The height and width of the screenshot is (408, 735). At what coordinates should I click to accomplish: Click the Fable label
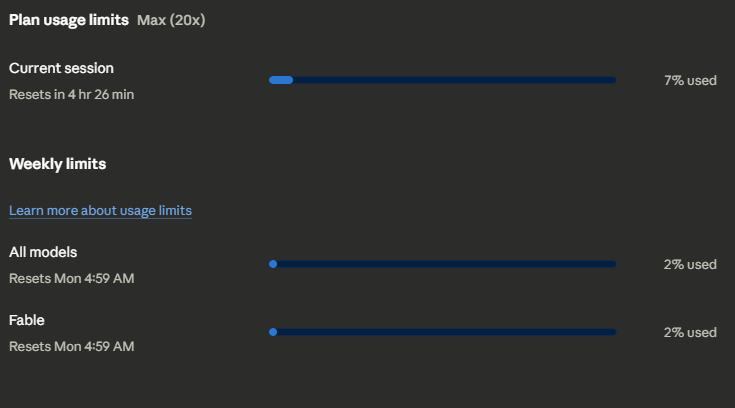click(x=27, y=320)
